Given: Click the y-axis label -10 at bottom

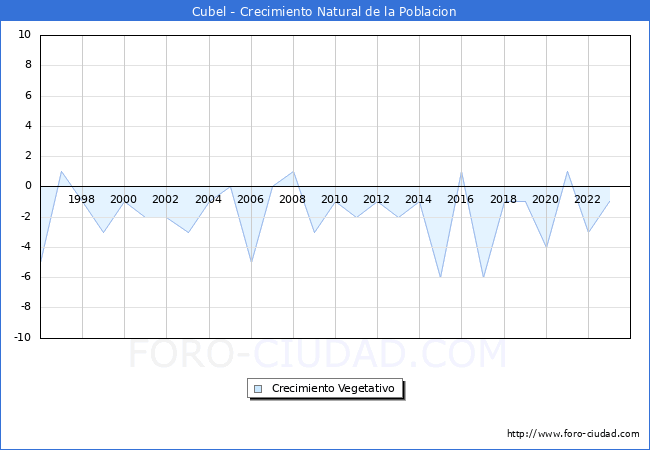Looking at the screenshot, I should tap(22, 338).
